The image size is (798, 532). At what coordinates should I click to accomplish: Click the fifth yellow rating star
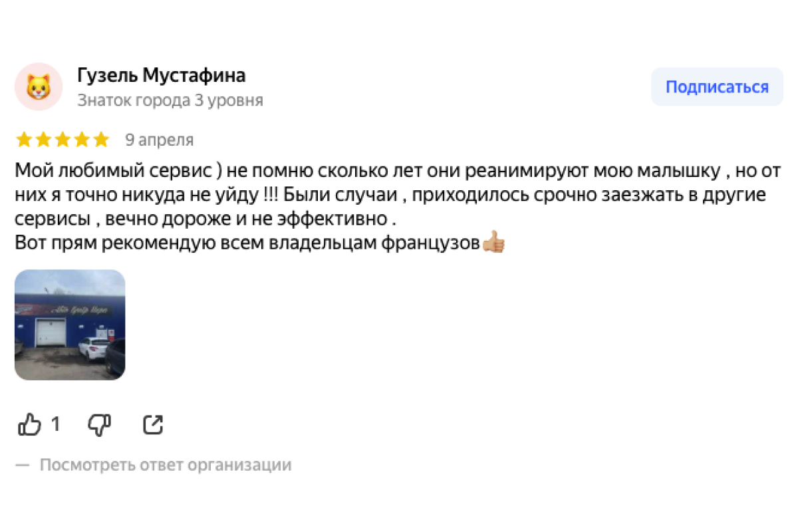101,140
